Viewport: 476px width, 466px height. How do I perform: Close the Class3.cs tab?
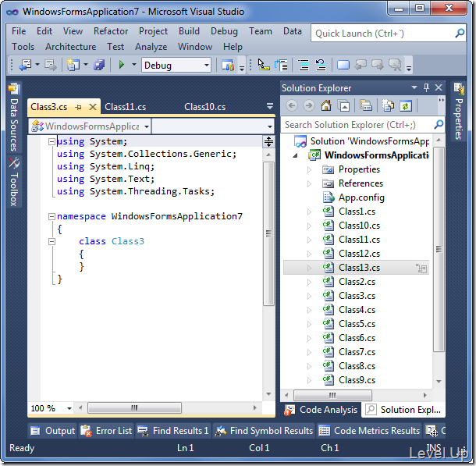point(93,107)
